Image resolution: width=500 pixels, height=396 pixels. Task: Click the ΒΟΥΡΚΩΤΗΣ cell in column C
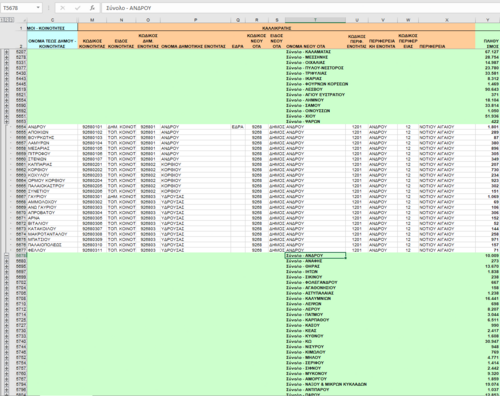(52, 137)
